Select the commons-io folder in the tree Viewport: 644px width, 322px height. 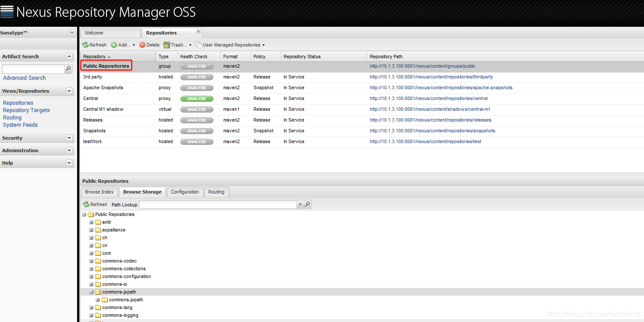point(115,284)
